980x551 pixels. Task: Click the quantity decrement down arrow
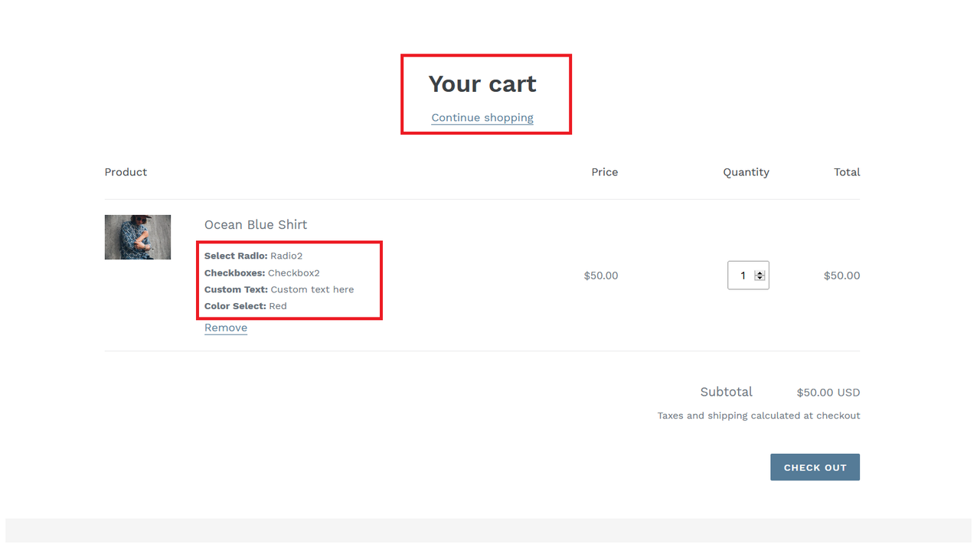(759, 279)
